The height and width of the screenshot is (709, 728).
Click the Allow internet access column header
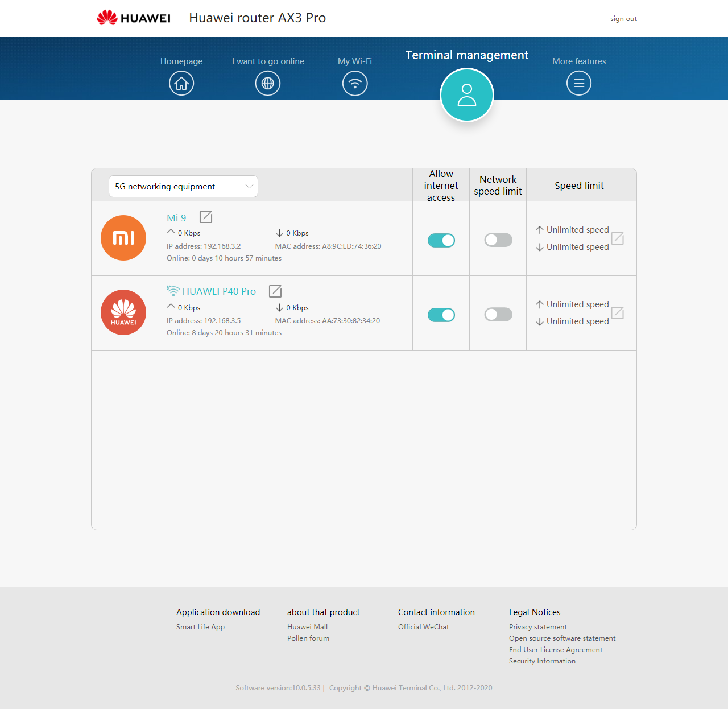pos(441,186)
